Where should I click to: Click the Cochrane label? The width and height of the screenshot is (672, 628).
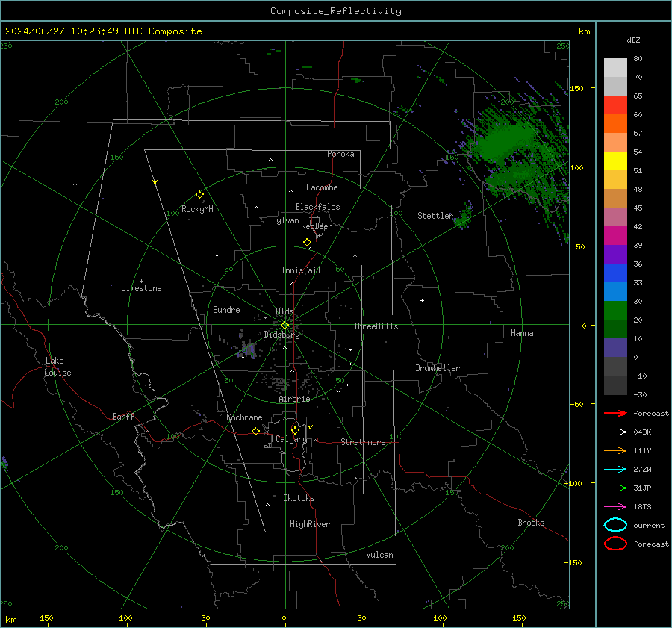pos(244,417)
